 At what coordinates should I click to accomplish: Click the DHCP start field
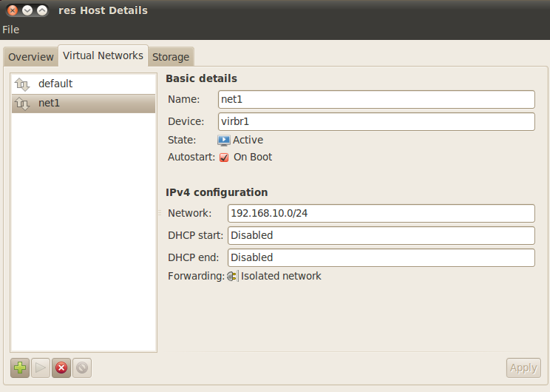(381, 235)
